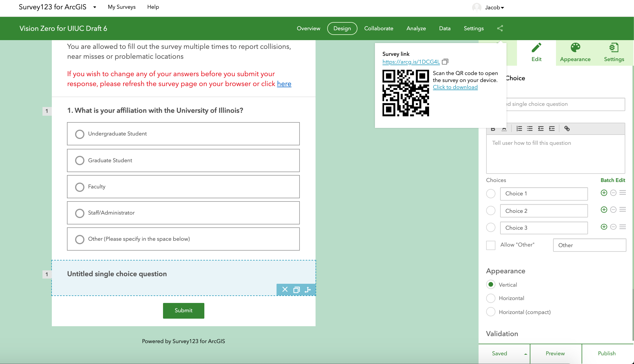634x364 pixels.
Task: Click the Edit panel icon
Action: click(536, 52)
